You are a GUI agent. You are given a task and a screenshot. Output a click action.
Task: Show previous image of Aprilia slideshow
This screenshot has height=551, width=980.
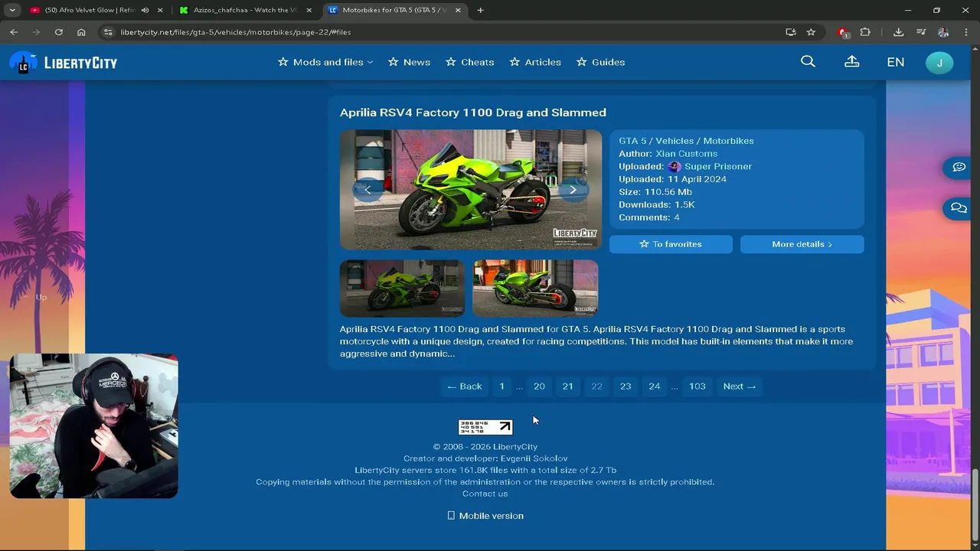coord(367,190)
